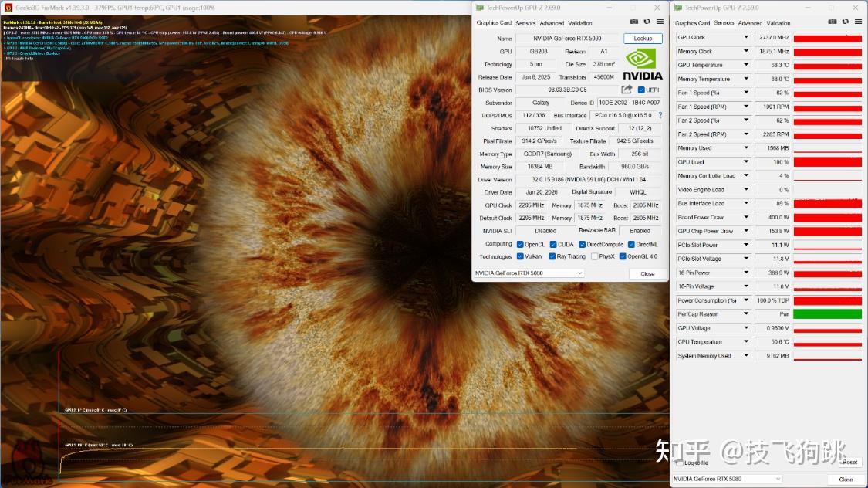868x488 pixels.
Task: Switch to the Advanced tab in the GPU-Z Sensors window
Action: point(750,23)
